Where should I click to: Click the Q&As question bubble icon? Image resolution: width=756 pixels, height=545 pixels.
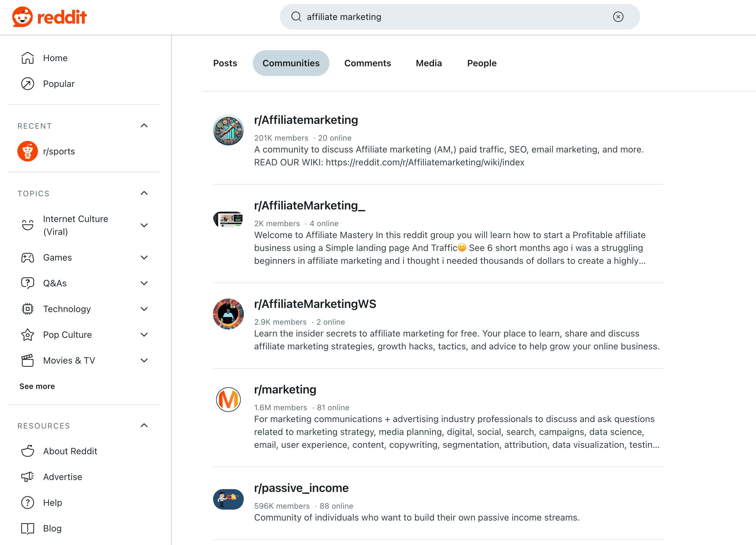point(28,283)
